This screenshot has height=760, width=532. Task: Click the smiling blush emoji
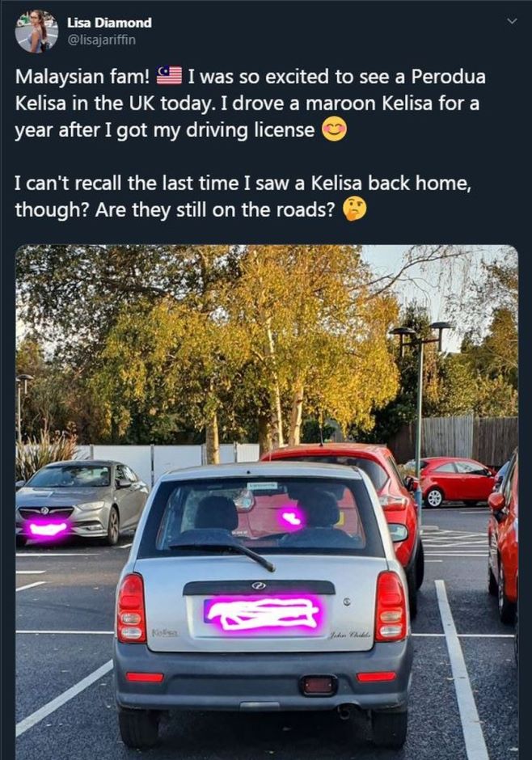click(334, 129)
